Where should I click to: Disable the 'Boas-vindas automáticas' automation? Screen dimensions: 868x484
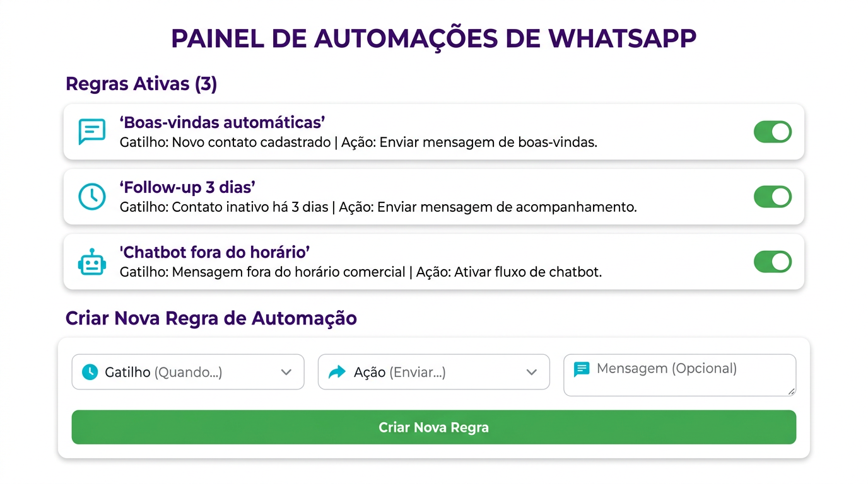pyautogui.click(x=773, y=132)
